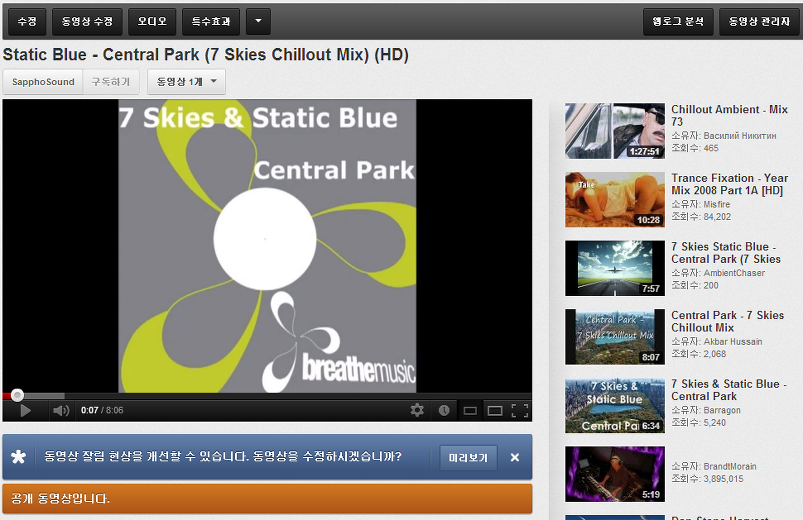Open the Barragon video thumbnail
The image size is (803, 520).
(x=615, y=406)
